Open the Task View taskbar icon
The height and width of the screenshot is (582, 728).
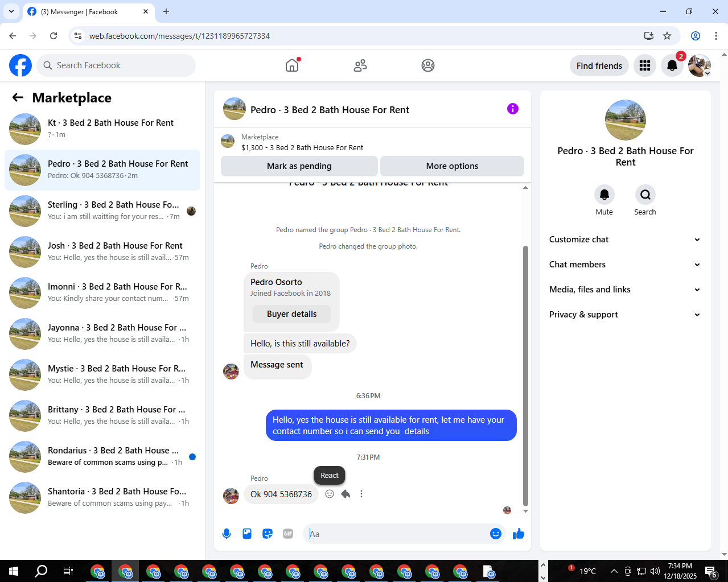pyautogui.click(x=68, y=571)
